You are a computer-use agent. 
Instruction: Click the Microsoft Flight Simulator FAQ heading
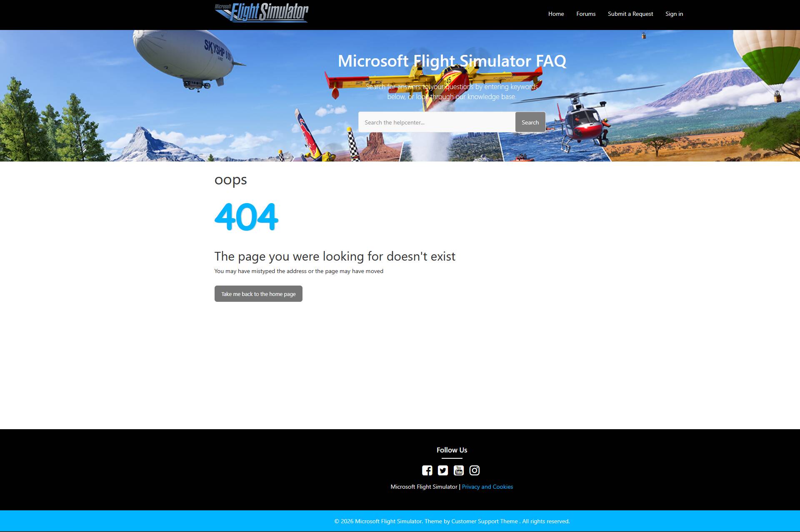tap(452, 61)
